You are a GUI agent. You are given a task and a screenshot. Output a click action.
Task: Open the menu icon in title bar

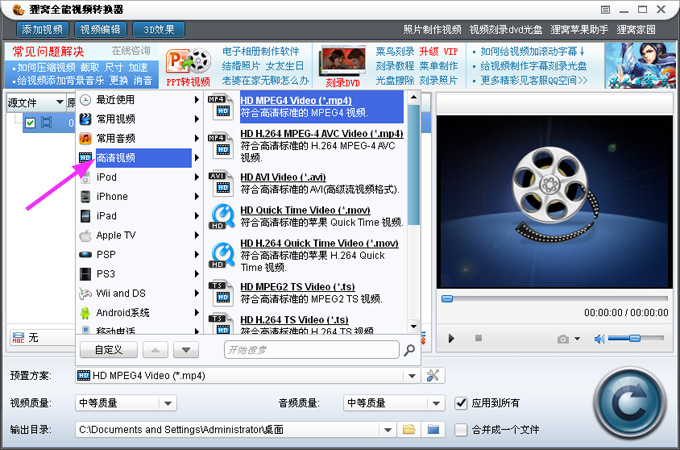(605, 10)
